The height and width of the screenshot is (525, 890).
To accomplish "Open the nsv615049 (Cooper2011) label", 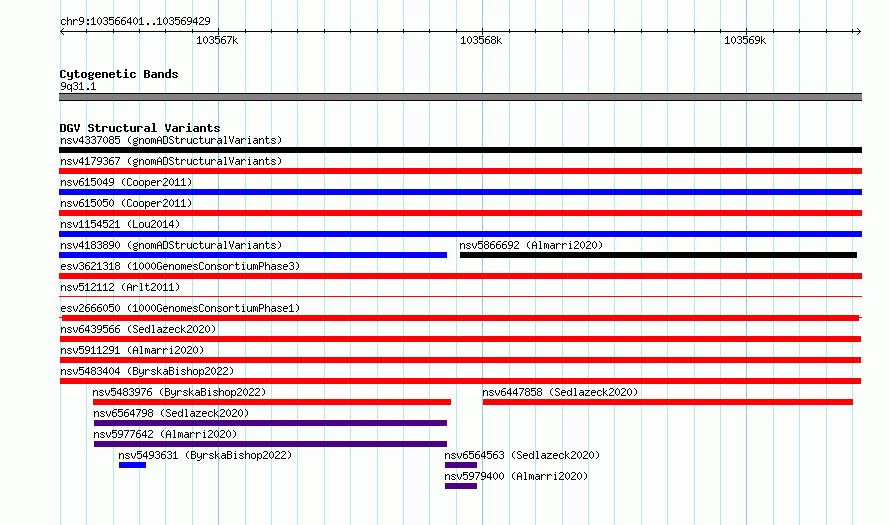I will coord(126,182).
